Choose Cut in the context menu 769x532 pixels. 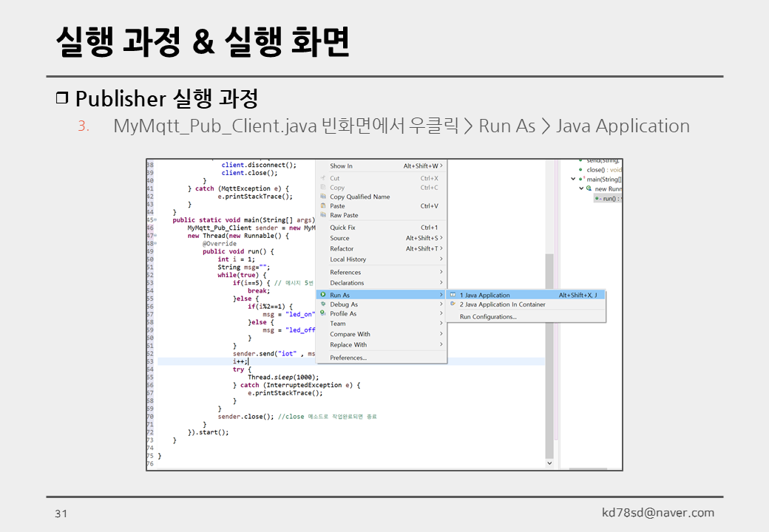click(382, 178)
